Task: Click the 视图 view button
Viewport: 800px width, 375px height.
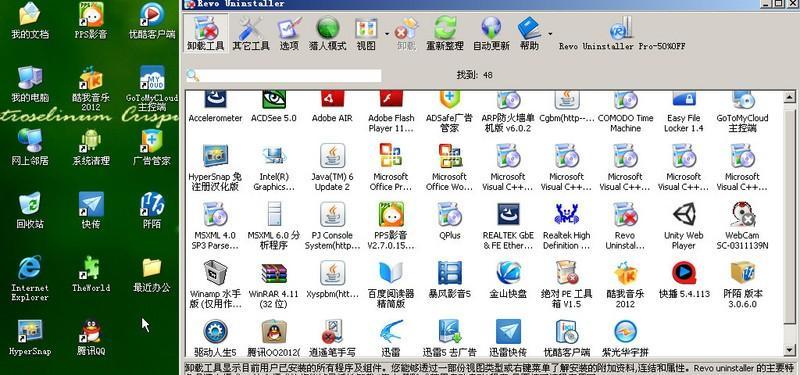Action: pyautogui.click(x=366, y=33)
